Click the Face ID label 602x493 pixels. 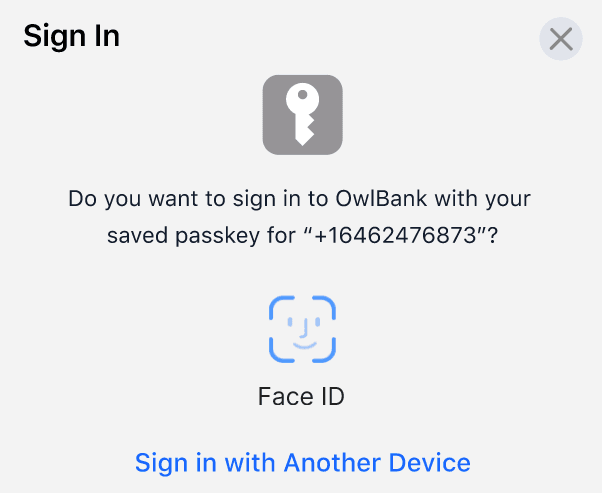point(301,396)
